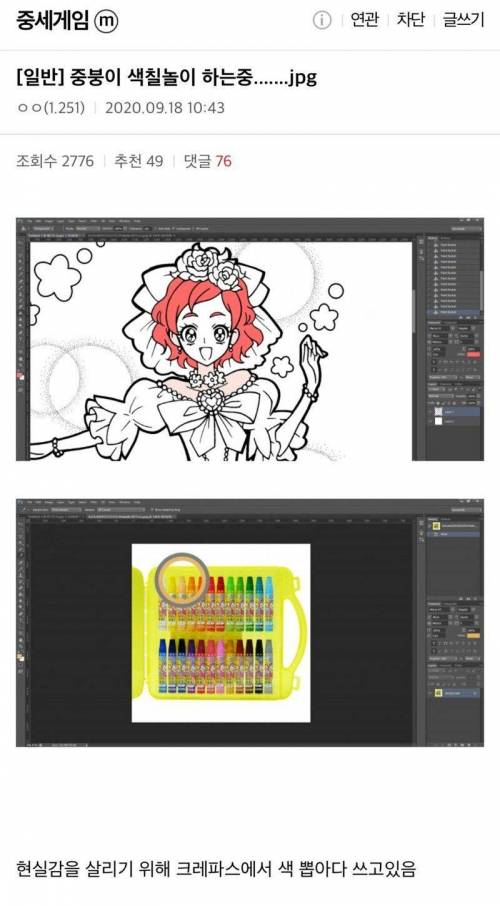Open workspace dropdown in first Photoshop screenshot
Screen dimensions: 500x906
click(466, 229)
